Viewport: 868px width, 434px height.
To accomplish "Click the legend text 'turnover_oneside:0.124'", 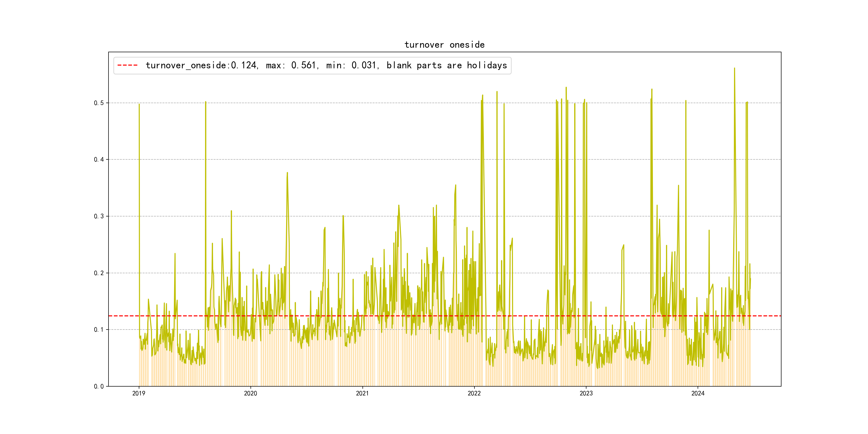I will click(201, 65).
